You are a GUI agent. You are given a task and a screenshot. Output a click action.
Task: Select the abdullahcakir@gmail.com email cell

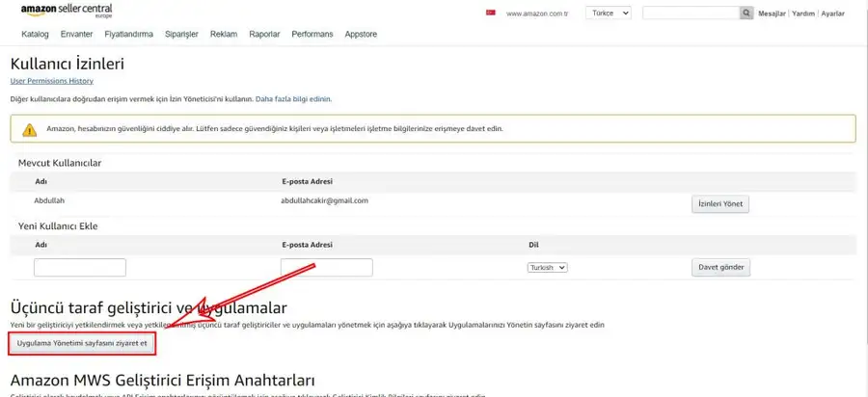324,200
